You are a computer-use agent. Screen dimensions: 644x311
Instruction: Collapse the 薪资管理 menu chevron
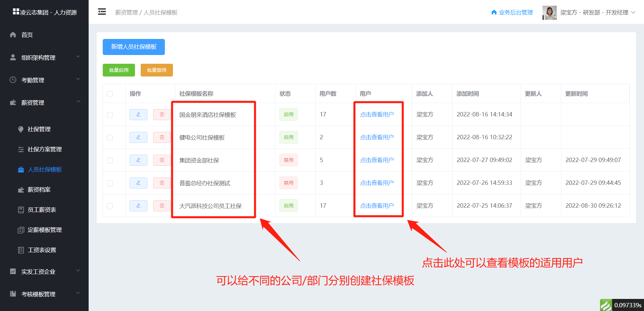pos(78,102)
